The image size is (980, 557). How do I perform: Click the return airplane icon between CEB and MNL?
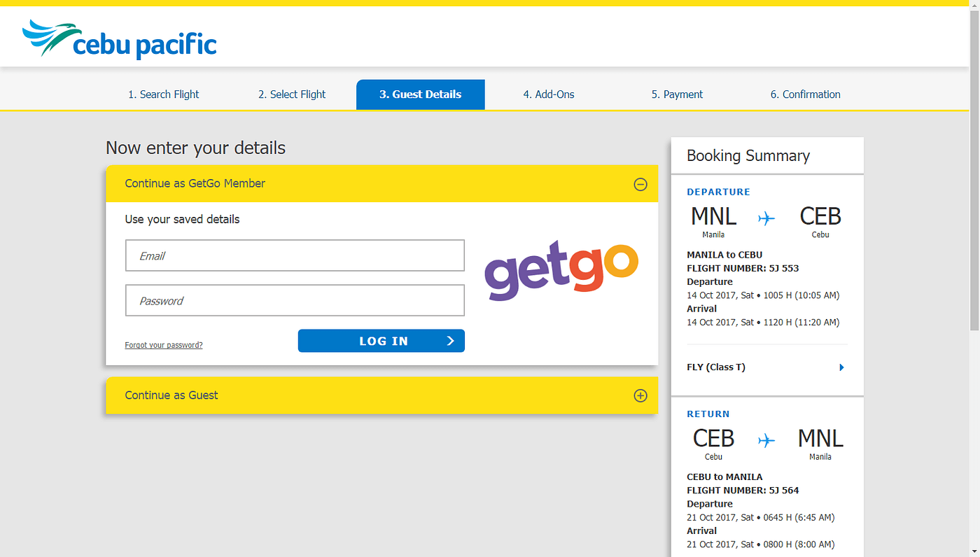(766, 441)
